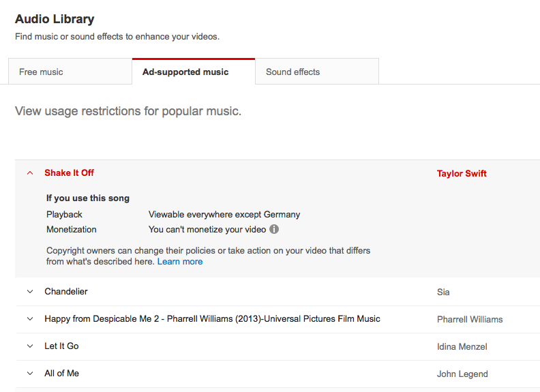This screenshot has width=540, height=392.
Task: Select the Ad-supported music tab
Action: tap(185, 72)
